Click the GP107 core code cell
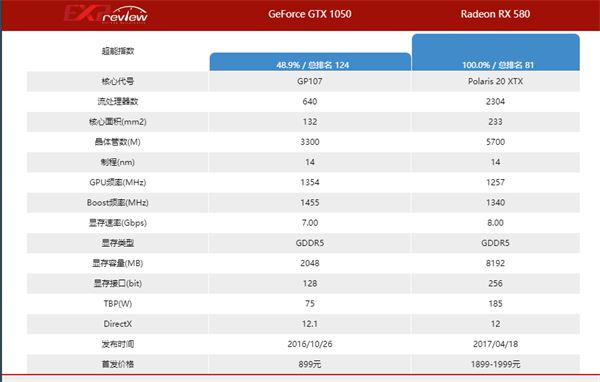This screenshot has height=382, width=600. [310, 81]
